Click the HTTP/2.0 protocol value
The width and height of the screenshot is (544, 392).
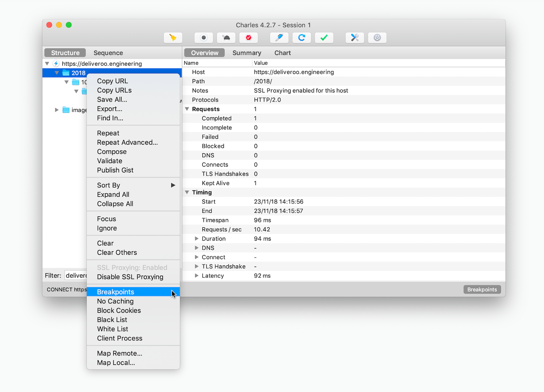267,100
